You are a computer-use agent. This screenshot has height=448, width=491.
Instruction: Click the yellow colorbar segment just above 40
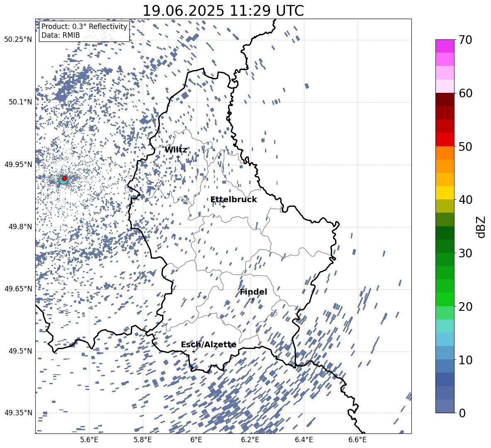click(445, 193)
